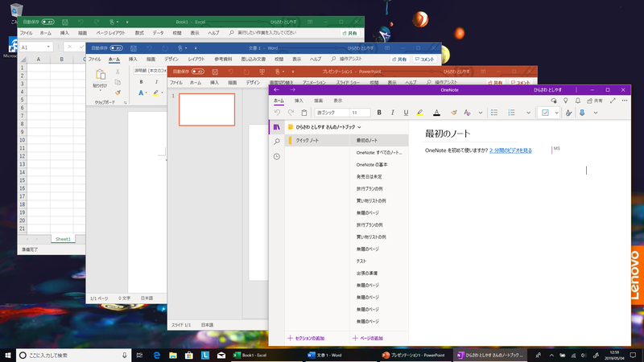
Task: Click the styles pen icon in OneNote
Action: [568, 113]
